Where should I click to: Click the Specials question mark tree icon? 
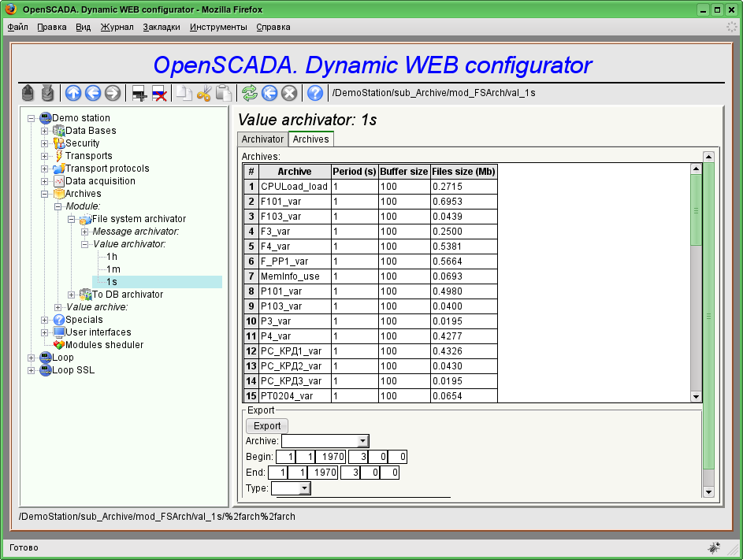click(59, 320)
